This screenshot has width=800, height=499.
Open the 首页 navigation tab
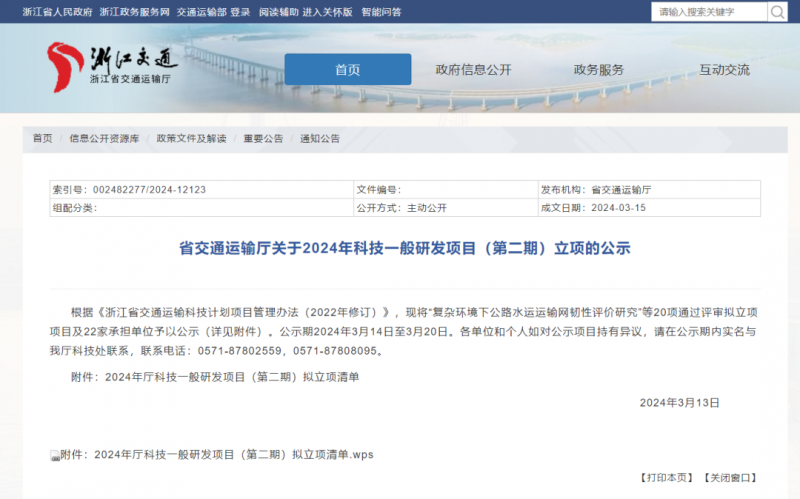347,70
